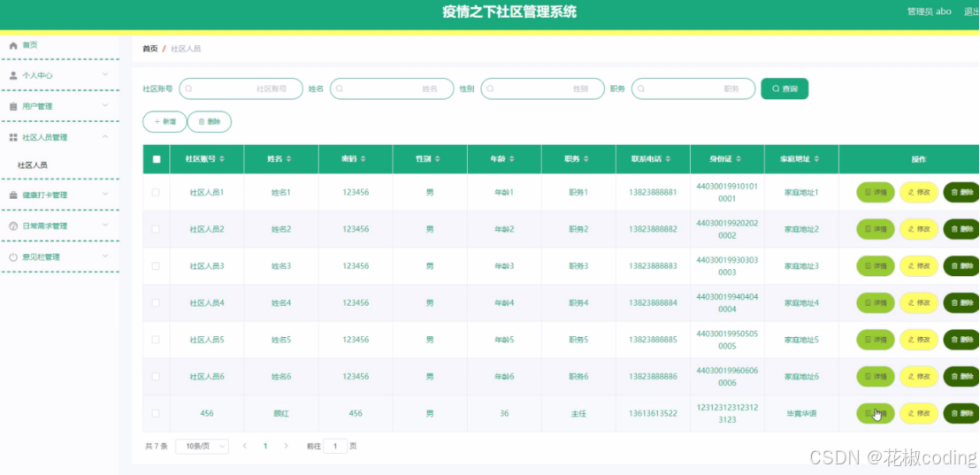Screen dimensions: 980x475
Task: Click the home icon beside 首页 in sidebar
Action: [x=13, y=45]
